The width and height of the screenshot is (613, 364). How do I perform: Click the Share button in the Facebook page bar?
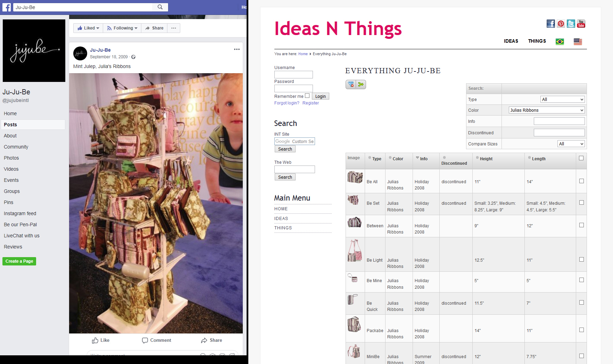[154, 28]
